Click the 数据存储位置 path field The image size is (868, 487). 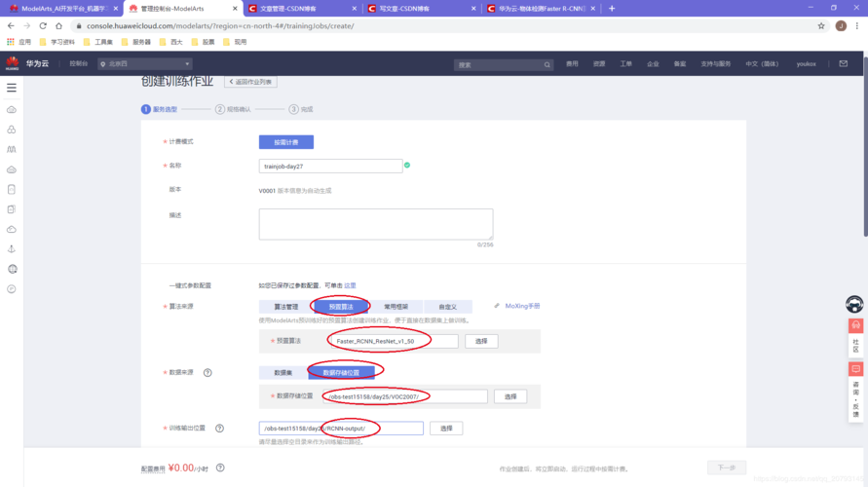(405, 396)
